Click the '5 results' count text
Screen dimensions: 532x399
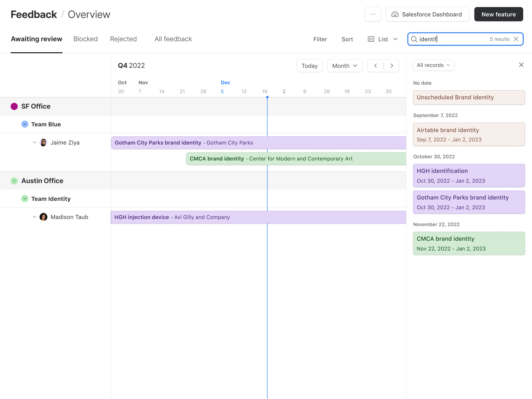(500, 39)
